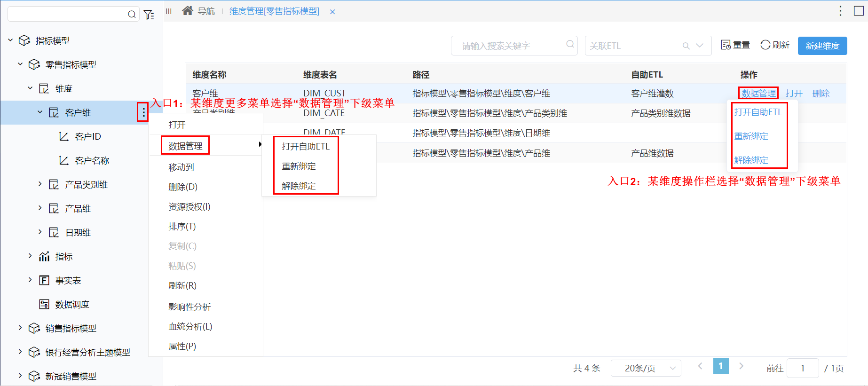This screenshot has width=868, height=386.
Task: Click the maximize square icon at top right
Action: 859,11
